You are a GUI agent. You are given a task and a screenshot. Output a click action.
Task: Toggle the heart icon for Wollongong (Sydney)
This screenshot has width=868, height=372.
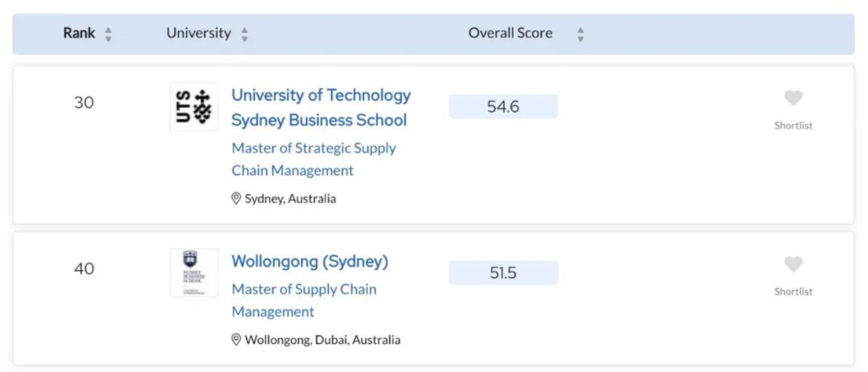(793, 265)
